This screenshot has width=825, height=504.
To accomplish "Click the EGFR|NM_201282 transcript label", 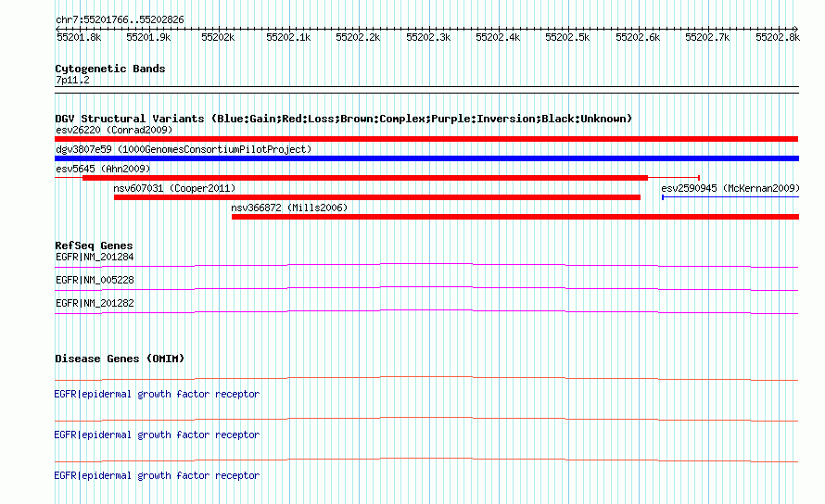I will (95, 304).
